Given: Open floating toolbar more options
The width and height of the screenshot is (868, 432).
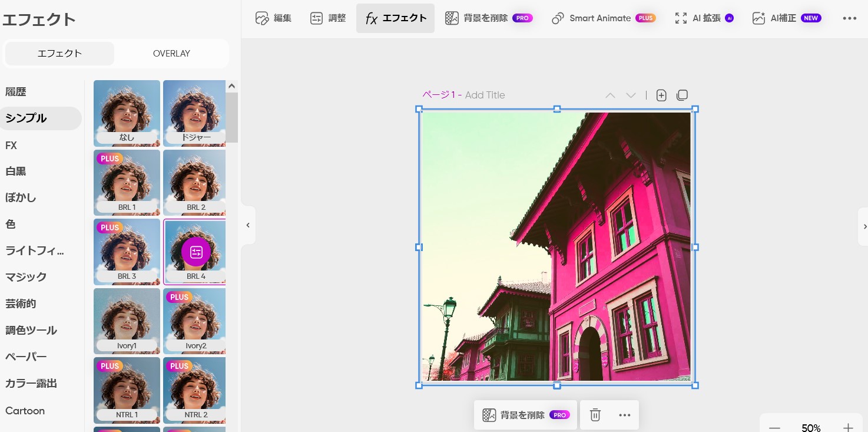Looking at the screenshot, I should tap(625, 415).
